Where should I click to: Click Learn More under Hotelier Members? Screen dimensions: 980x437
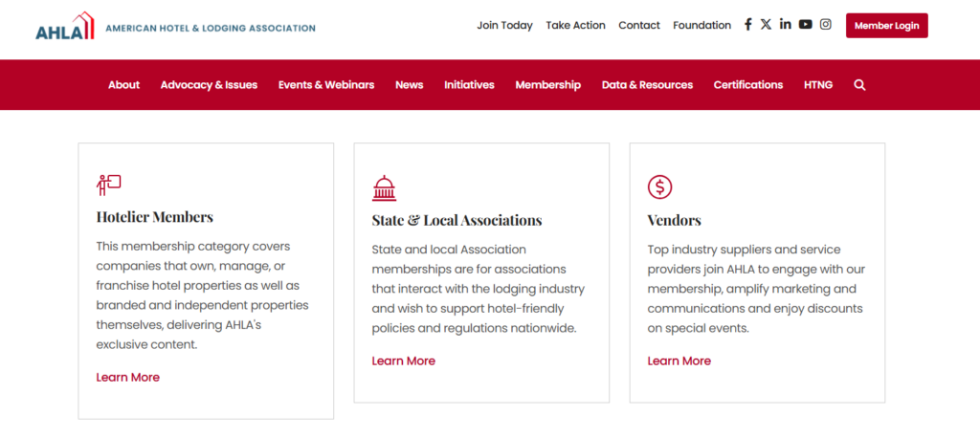[x=128, y=377]
